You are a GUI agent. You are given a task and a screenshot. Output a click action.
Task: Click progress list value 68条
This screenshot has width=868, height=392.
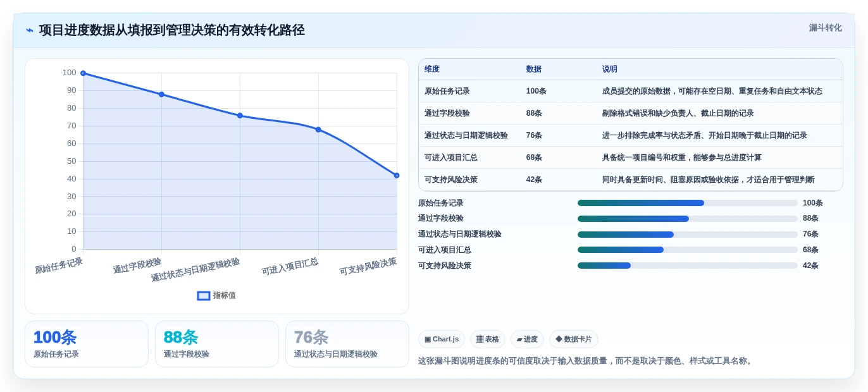click(810, 250)
